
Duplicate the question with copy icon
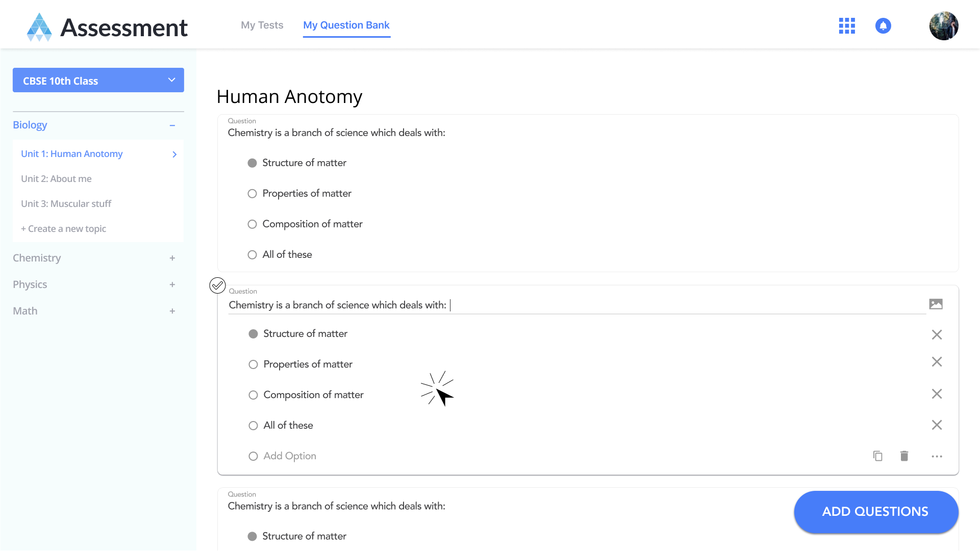coord(877,456)
